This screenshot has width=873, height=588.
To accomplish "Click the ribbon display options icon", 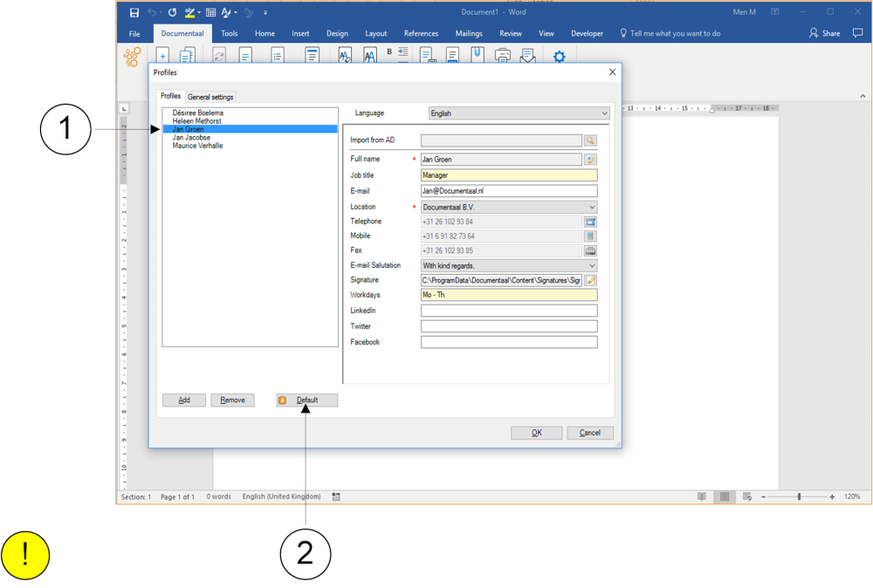I will coord(775,11).
